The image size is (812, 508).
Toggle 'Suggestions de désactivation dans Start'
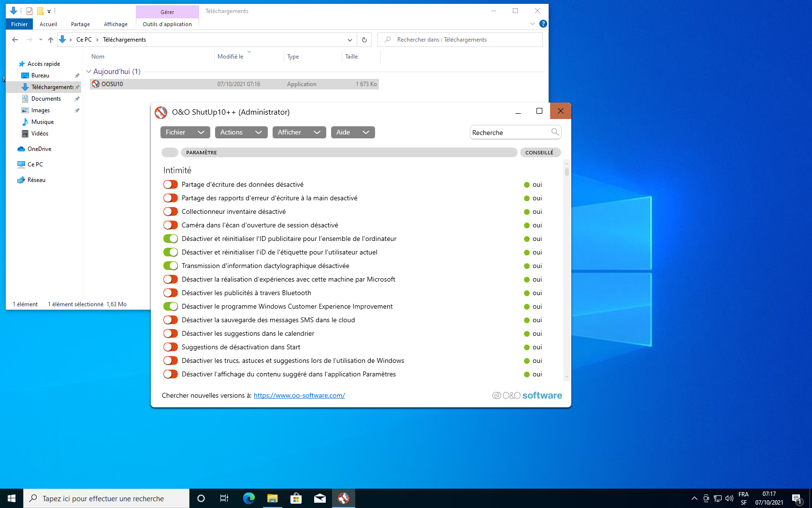click(171, 347)
